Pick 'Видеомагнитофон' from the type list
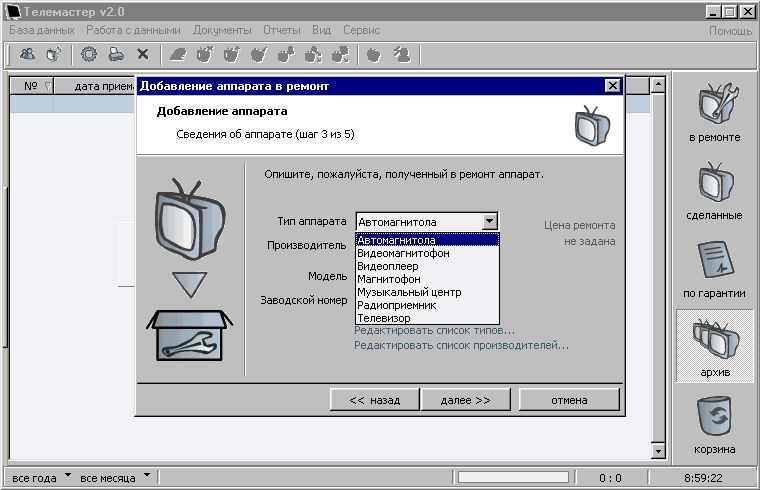The image size is (760, 490). coord(403,253)
